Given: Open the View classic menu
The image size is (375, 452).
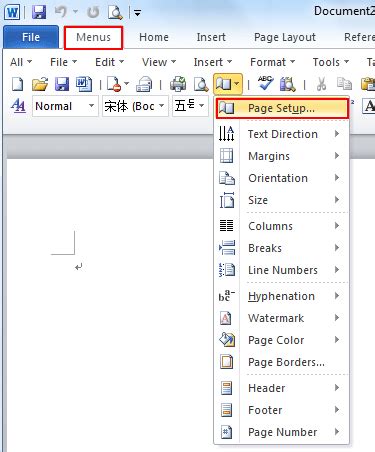Looking at the screenshot, I should [159, 62].
